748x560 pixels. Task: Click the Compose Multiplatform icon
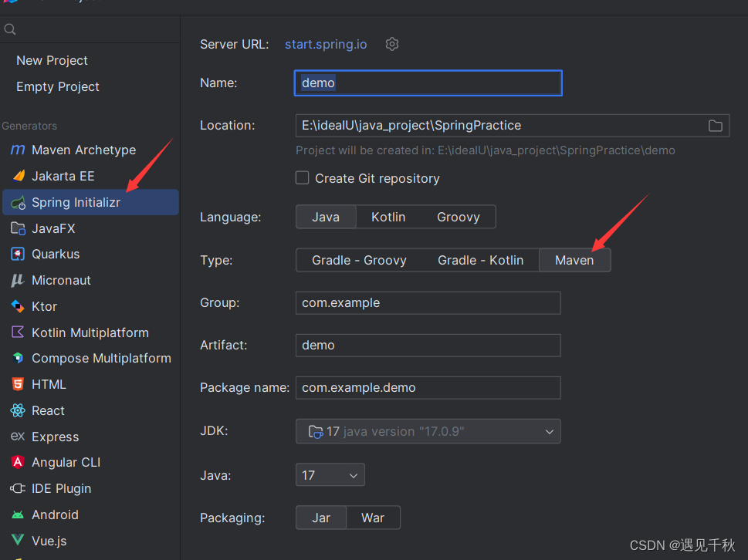pyautogui.click(x=18, y=358)
